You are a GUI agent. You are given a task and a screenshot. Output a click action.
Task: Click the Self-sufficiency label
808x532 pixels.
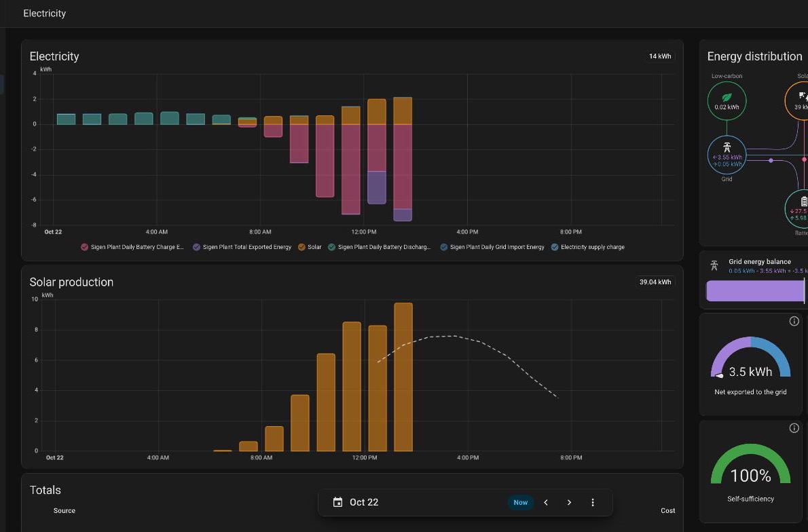click(750, 499)
